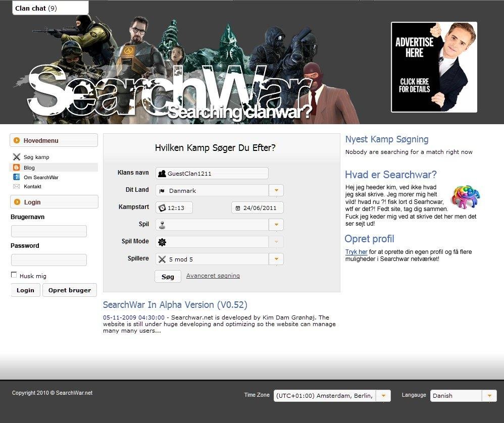Click the Brugernavn input field

click(x=48, y=231)
